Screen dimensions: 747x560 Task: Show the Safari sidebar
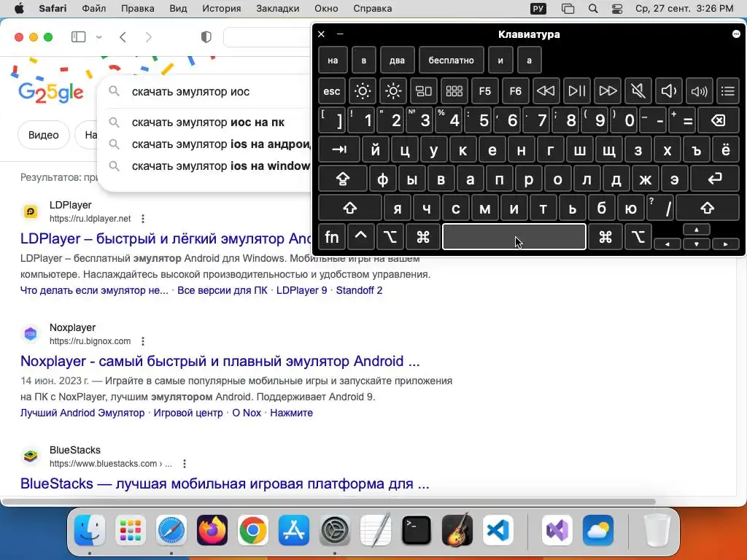coord(78,37)
